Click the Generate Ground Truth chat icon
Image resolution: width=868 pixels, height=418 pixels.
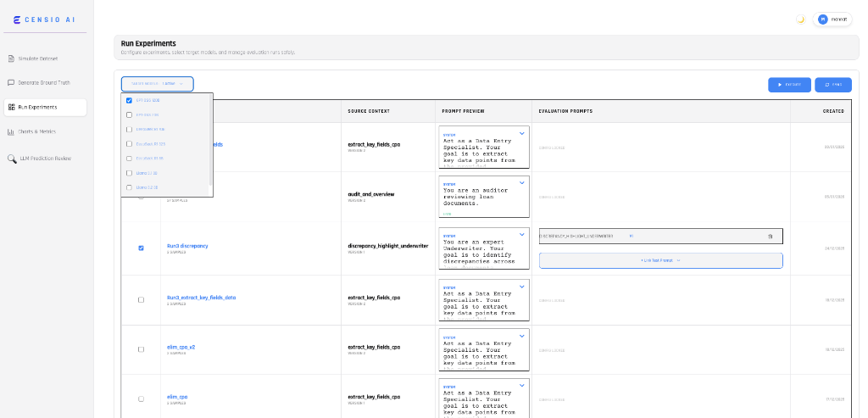[11, 83]
